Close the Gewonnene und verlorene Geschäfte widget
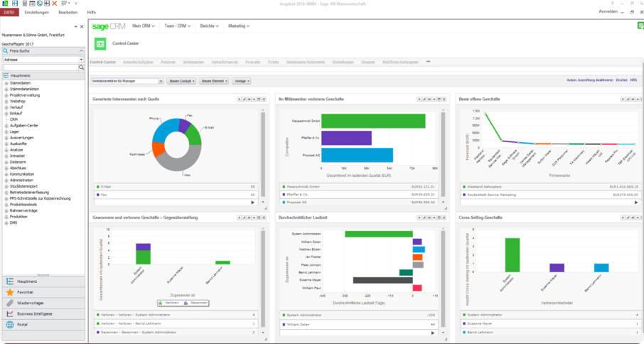Viewport: 644px width, 344px height. tap(264, 217)
